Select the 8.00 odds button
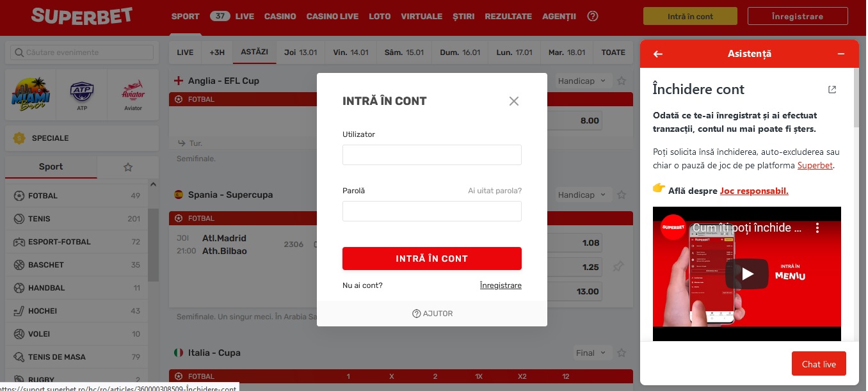 pos(575,120)
